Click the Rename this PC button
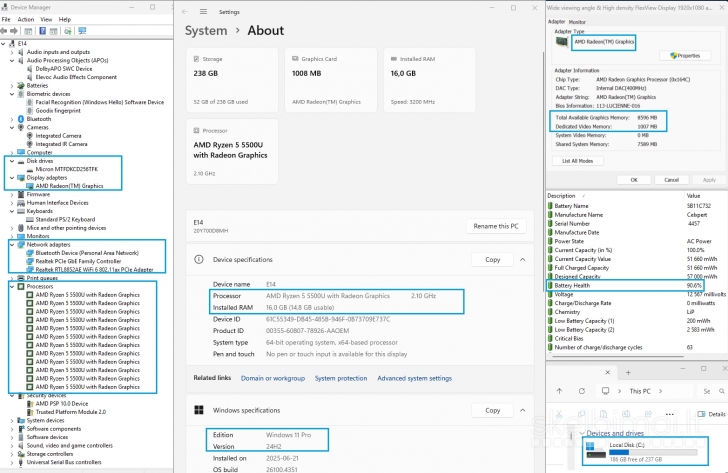 496,226
